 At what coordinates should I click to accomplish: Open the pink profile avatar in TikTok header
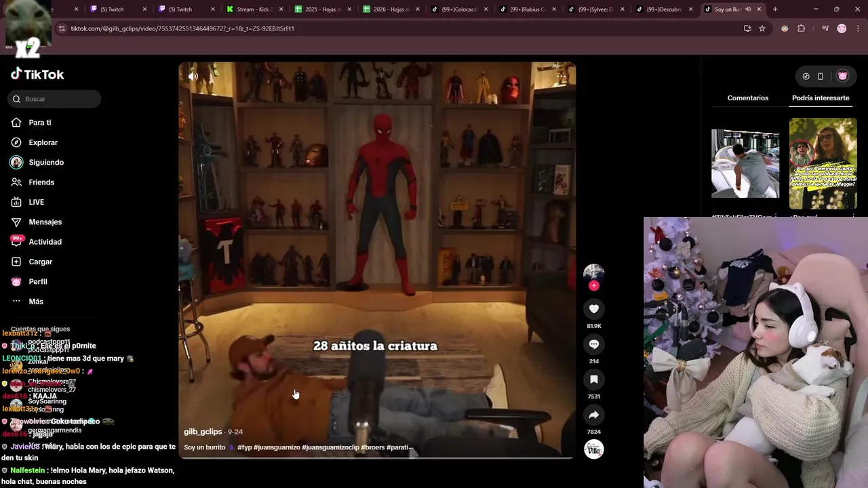(843, 77)
